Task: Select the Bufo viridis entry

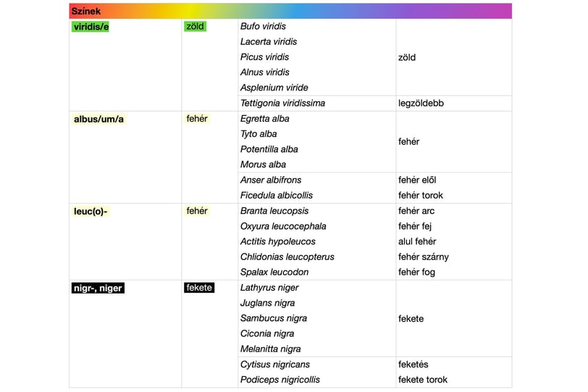Action: (x=263, y=27)
